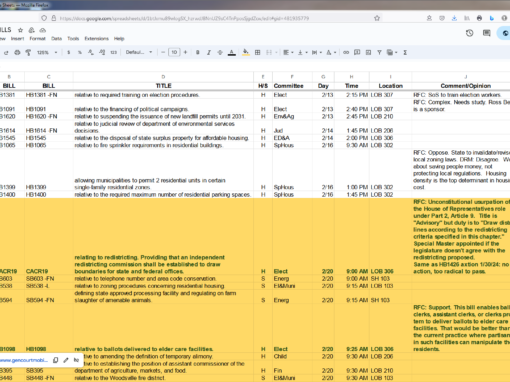Click the move to folder icon
Viewport: 510px width, 382px height.
point(31,30)
